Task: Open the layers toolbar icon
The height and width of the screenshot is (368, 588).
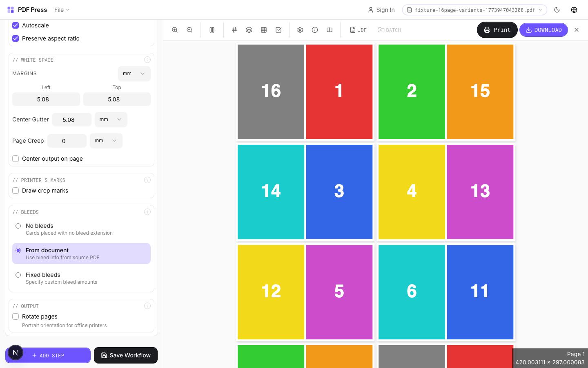Action: click(249, 29)
